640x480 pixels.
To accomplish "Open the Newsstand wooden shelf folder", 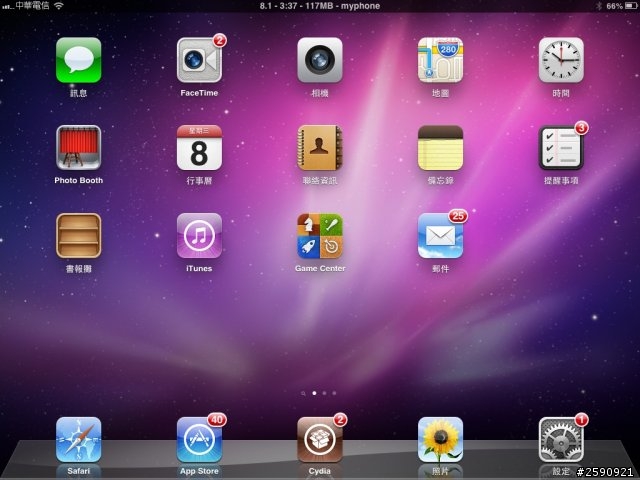I will coord(78,235).
